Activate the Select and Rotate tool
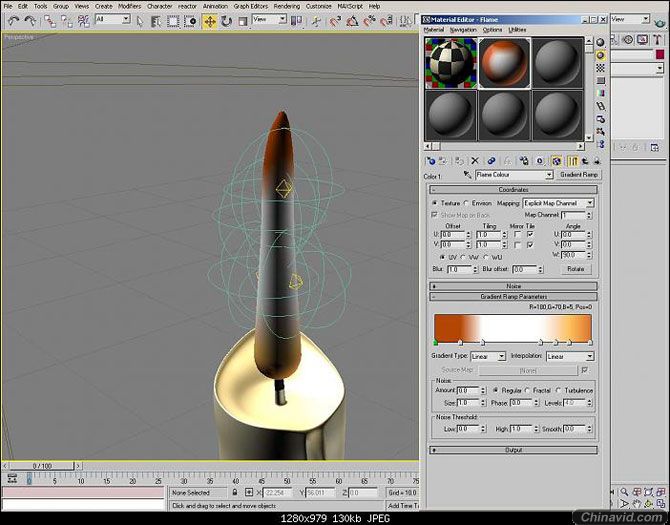This screenshot has height=525, width=670. [226, 21]
